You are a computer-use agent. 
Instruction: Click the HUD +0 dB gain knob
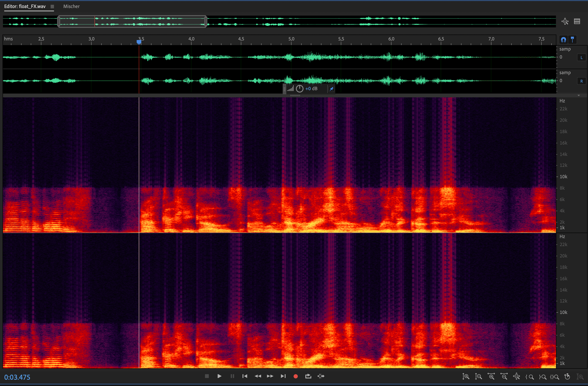pyautogui.click(x=299, y=89)
